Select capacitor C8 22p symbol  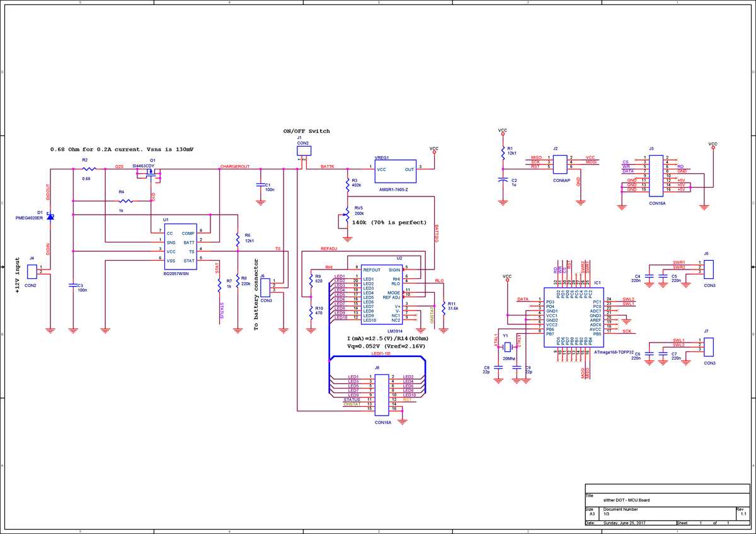pos(498,366)
